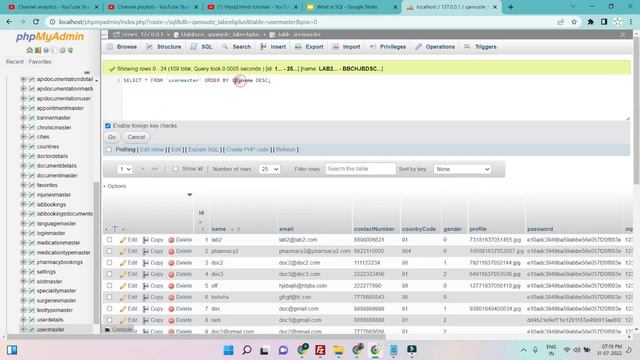This screenshot has height=360, width=640.
Task: Check the Show all checkbox
Action: (x=175, y=169)
